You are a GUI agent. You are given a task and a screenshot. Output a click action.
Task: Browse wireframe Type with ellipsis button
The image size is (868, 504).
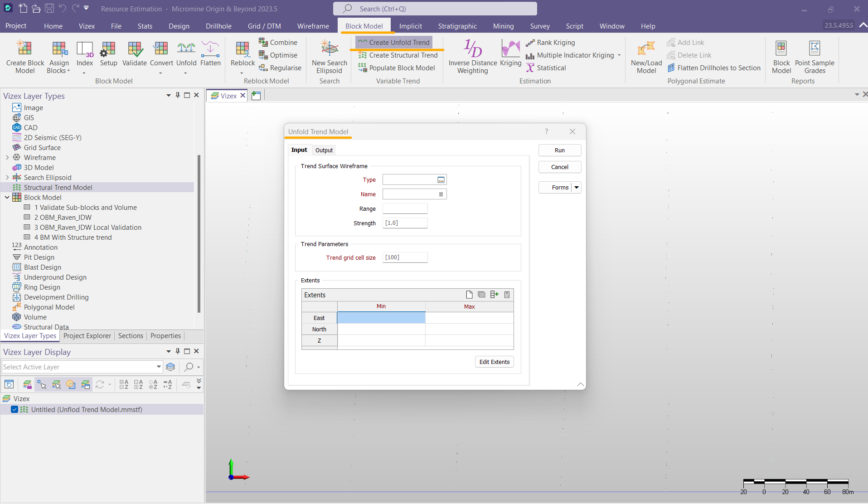tap(441, 180)
